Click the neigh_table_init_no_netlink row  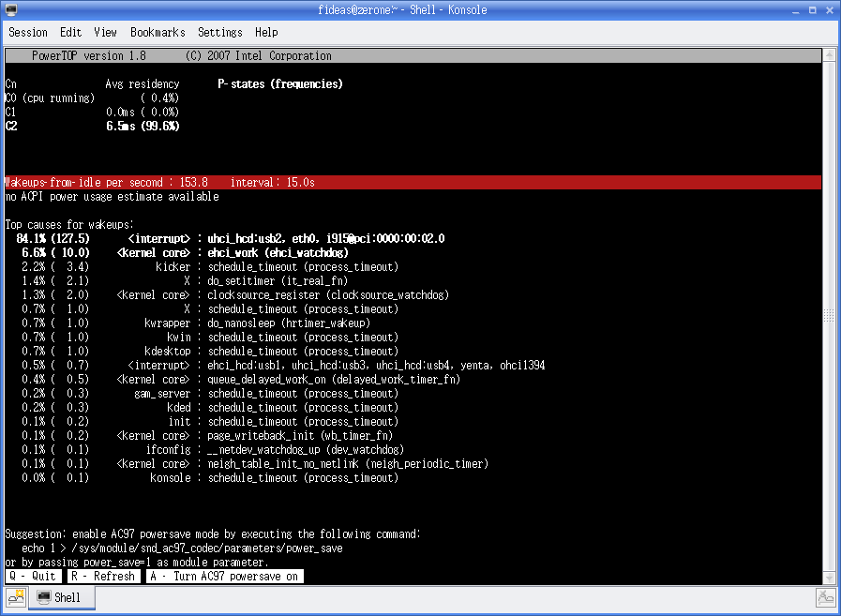click(x=255, y=463)
